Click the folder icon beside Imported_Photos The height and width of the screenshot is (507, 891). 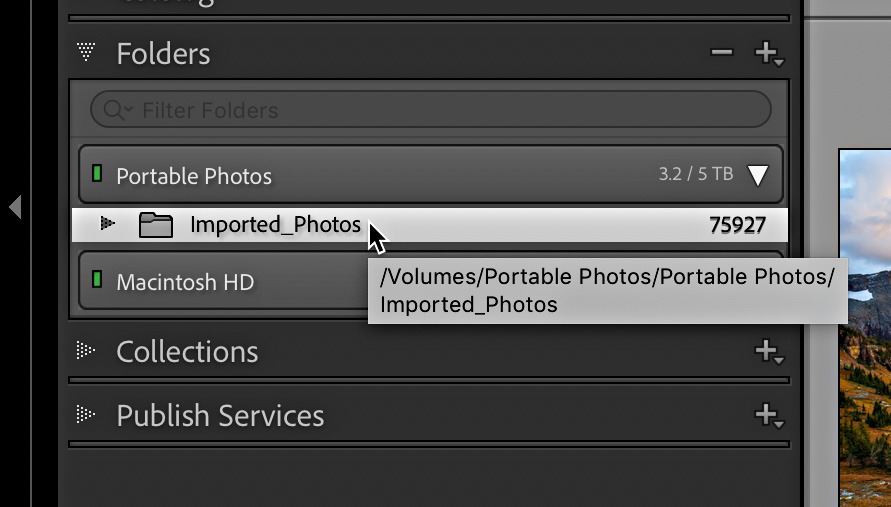click(156, 225)
